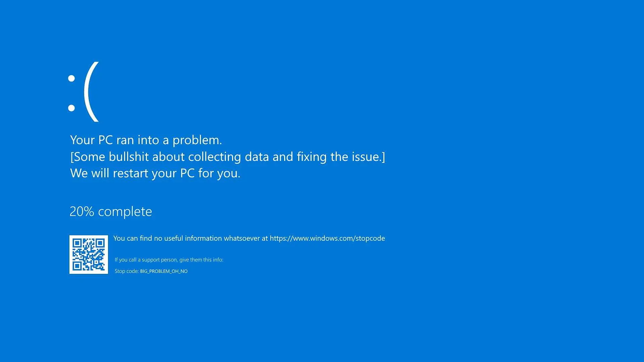The height and width of the screenshot is (362, 644).
Task: Click the QR code image
Action: tap(89, 254)
